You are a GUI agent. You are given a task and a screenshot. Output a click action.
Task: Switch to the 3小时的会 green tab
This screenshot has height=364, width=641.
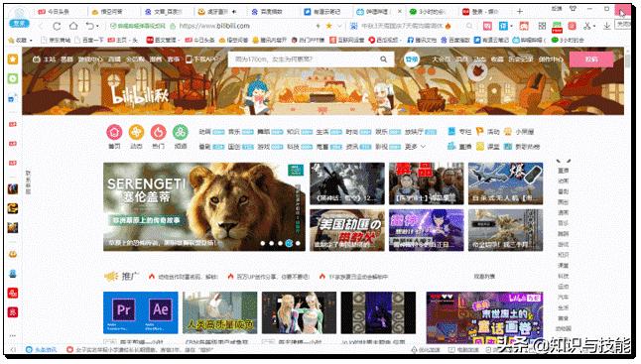click(431, 12)
